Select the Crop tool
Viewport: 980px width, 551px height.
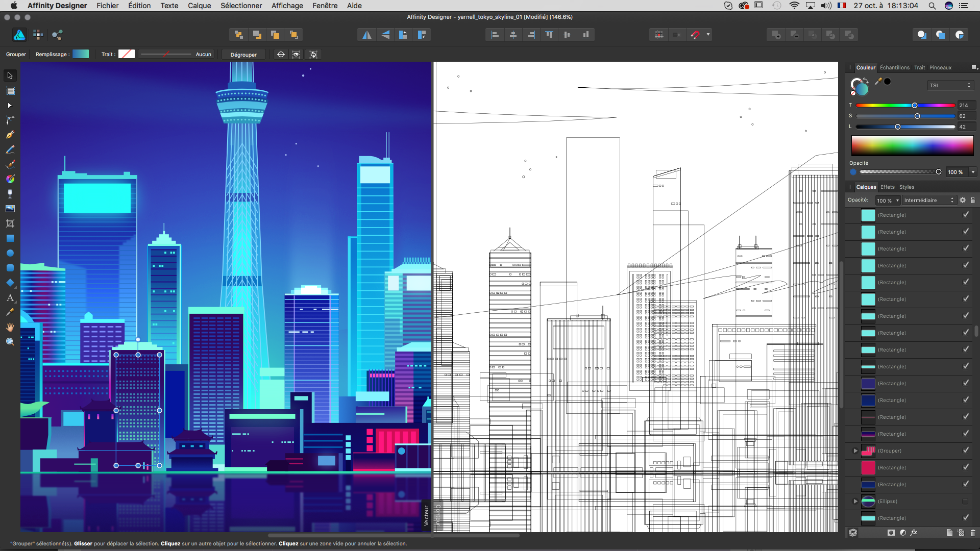tap(10, 223)
